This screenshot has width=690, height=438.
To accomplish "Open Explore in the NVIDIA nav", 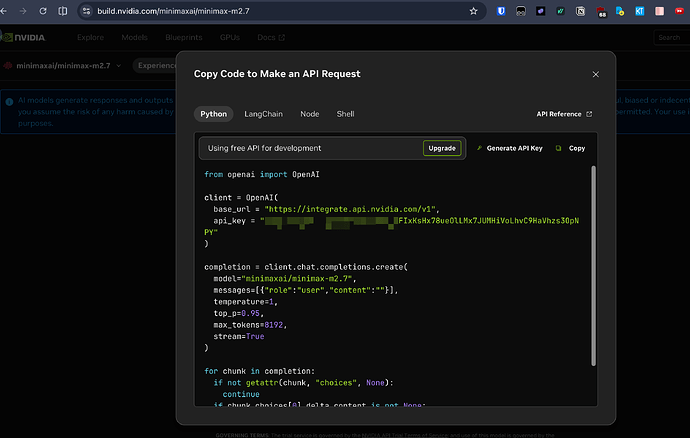I will [90, 37].
